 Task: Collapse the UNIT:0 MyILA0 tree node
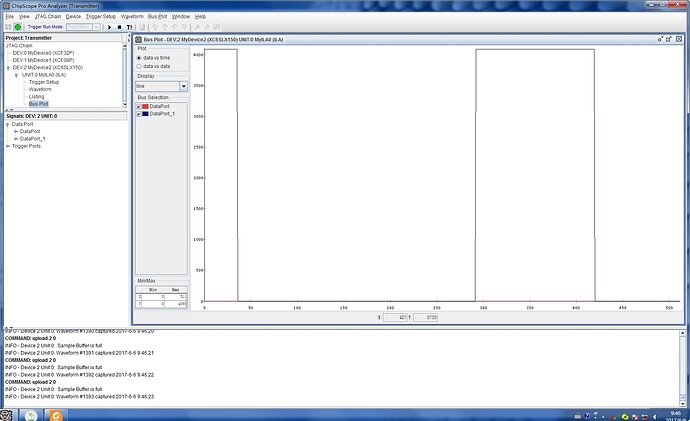(x=17, y=75)
